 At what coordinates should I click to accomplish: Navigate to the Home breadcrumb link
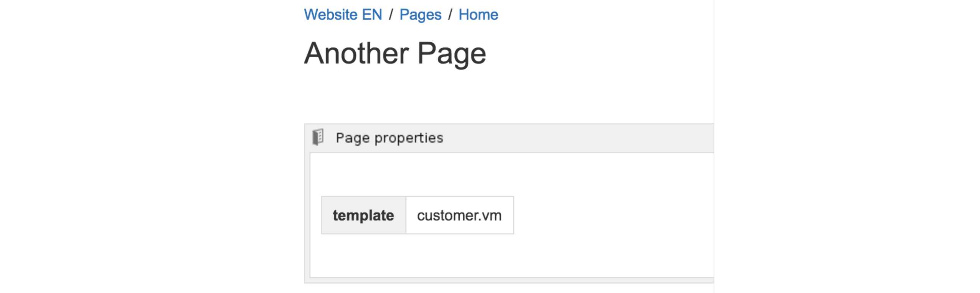[x=478, y=15]
